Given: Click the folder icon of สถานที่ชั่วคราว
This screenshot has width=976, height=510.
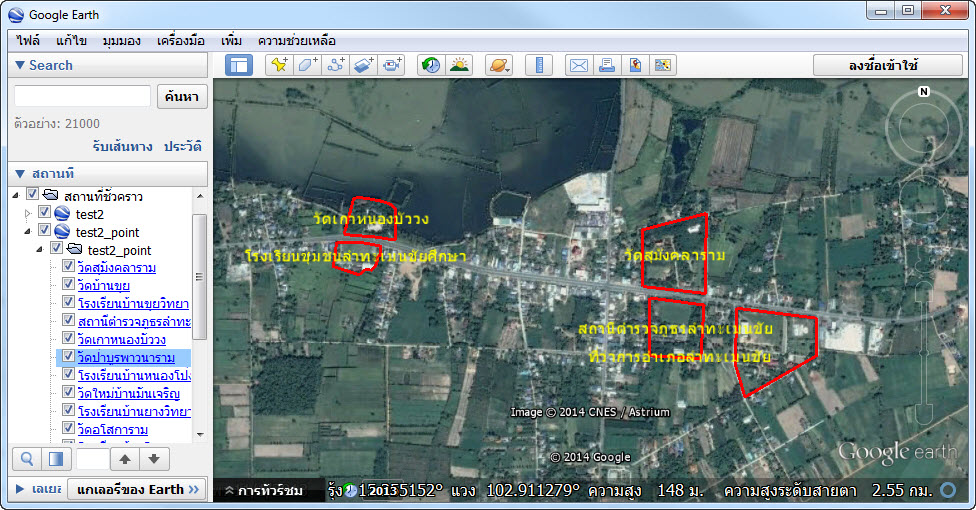Looking at the screenshot, I should [x=50, y=195].
